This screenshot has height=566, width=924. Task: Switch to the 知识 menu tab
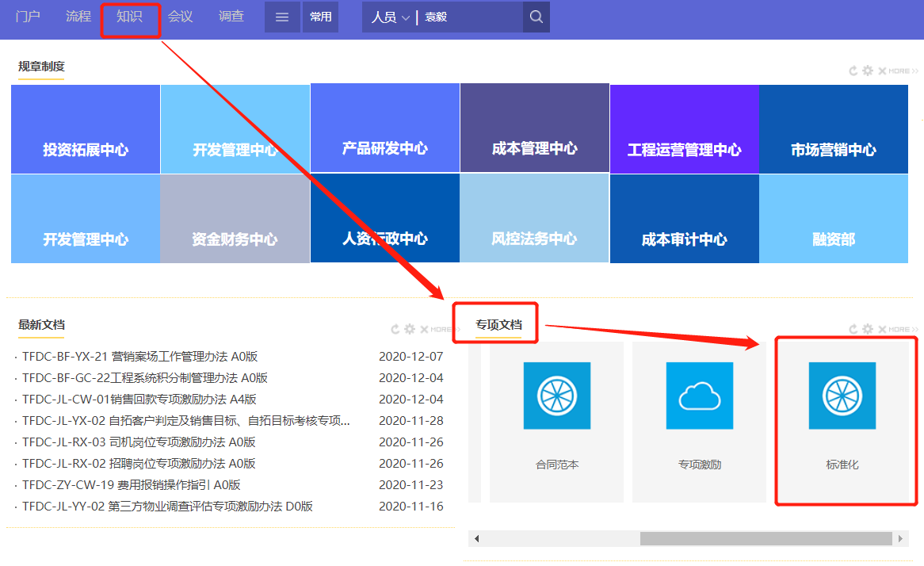[x=130, y=17]
